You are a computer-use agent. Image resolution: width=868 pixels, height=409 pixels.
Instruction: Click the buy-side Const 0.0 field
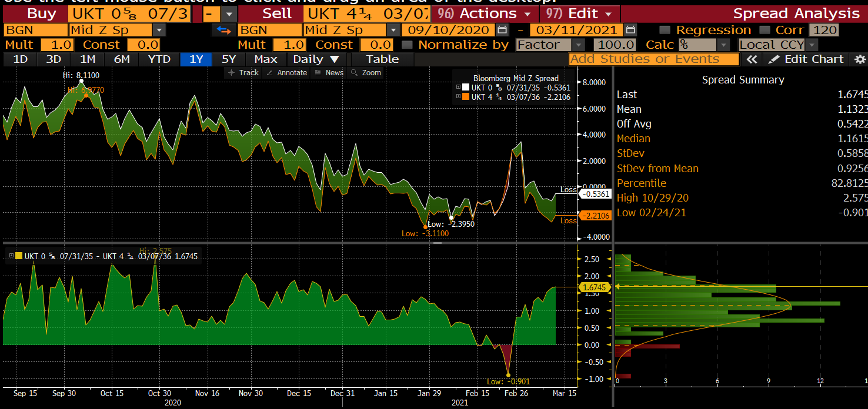(143, 45)
